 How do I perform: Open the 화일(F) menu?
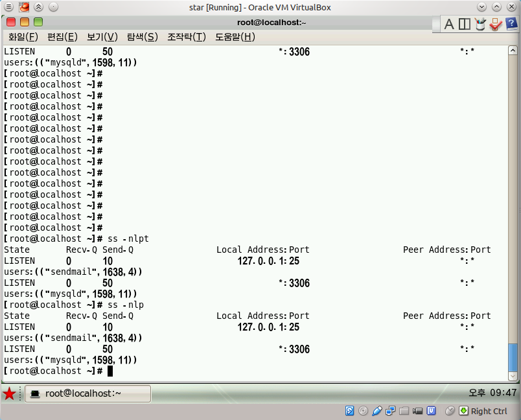pyautogui.click(x=23, y=36)
